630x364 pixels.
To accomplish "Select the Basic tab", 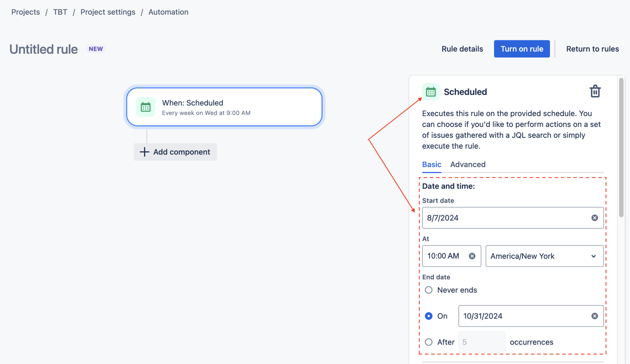I will pos(431,164).
